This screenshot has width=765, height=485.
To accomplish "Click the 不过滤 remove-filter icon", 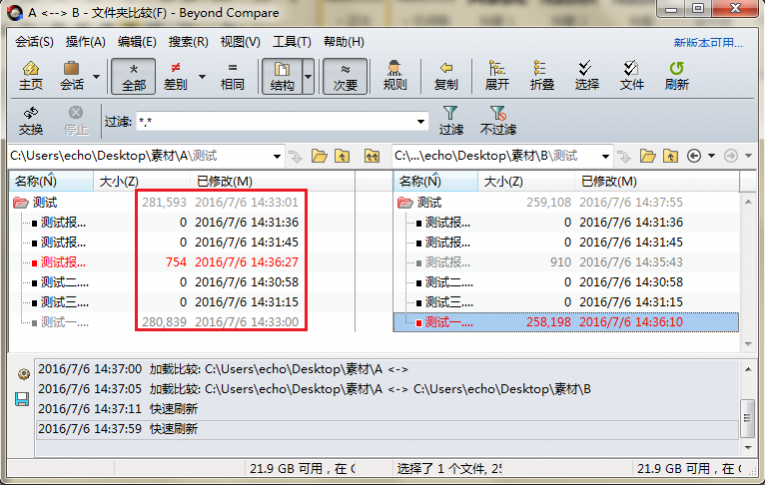I will coord(498,121).
